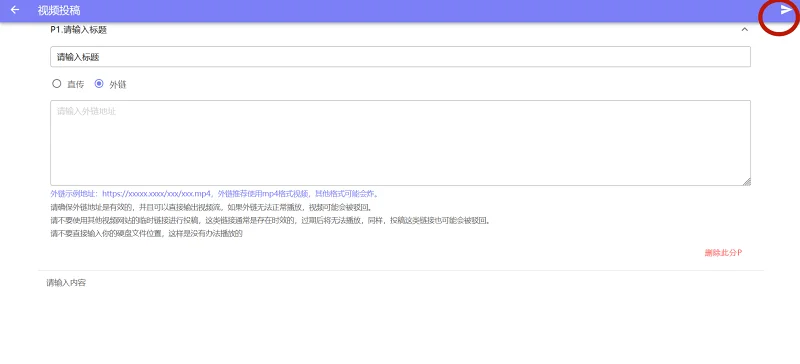Focus the 请输入标题 title field
The height and width of the screenshot is (364, 800).
(x=400, y=57)
